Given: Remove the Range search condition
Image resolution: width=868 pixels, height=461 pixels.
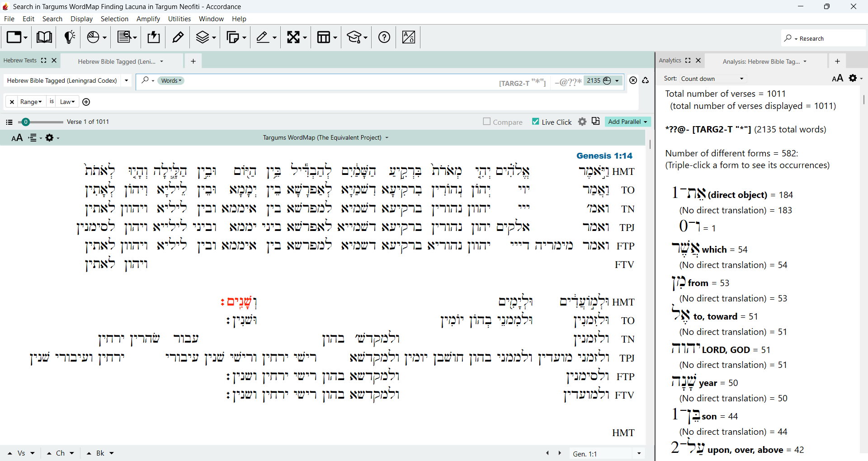Looking at the screenshot, I should 12,102.
